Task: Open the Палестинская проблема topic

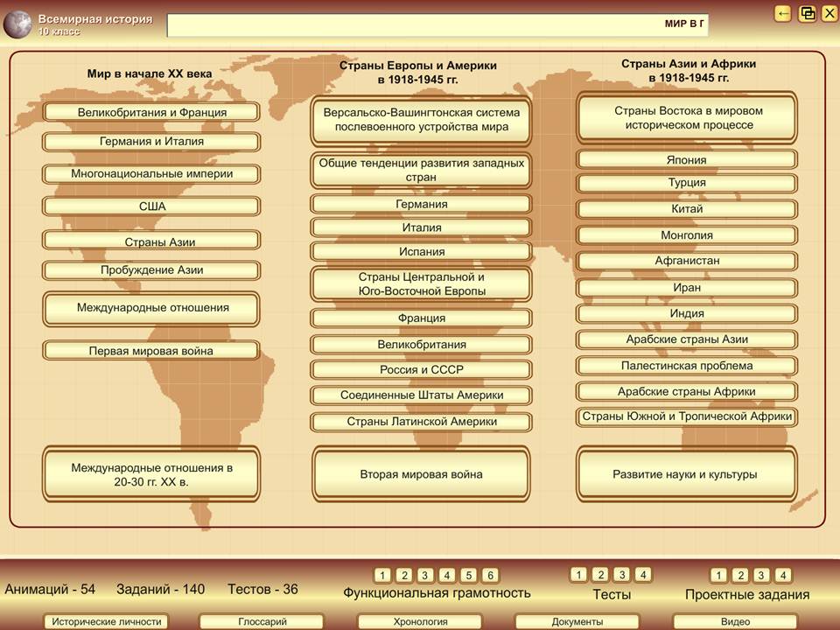Action: click(x=688, y=366)
